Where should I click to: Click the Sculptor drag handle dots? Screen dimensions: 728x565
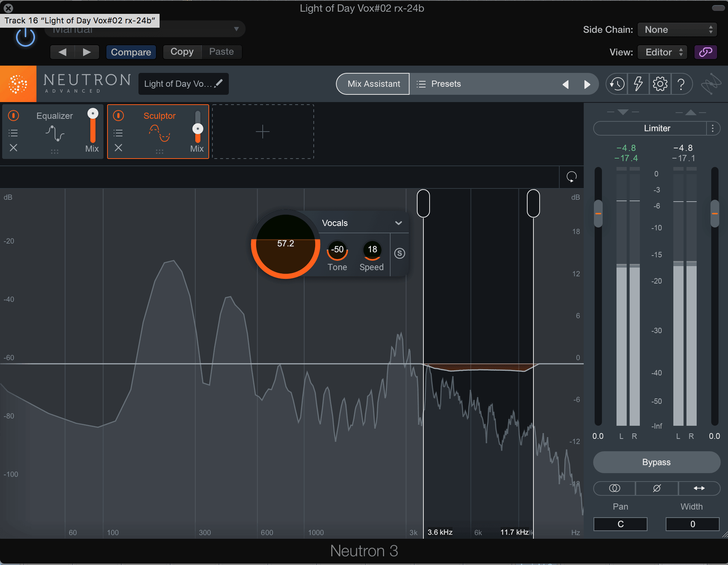[x=160, y=151]
